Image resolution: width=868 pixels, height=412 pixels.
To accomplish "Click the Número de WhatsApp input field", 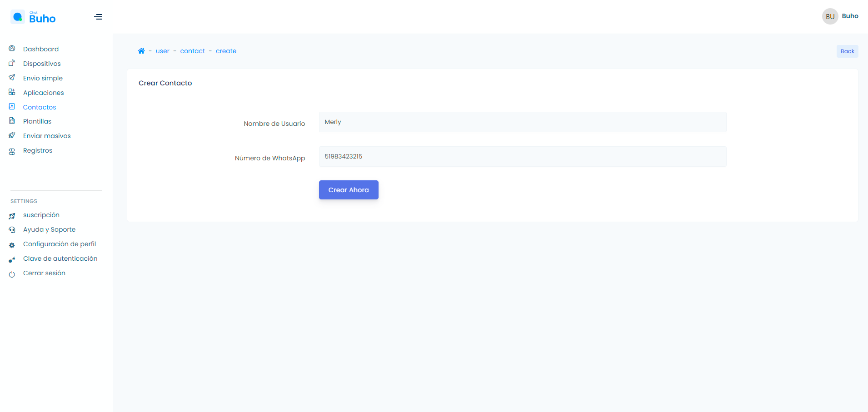I will (x=523, y=157).
